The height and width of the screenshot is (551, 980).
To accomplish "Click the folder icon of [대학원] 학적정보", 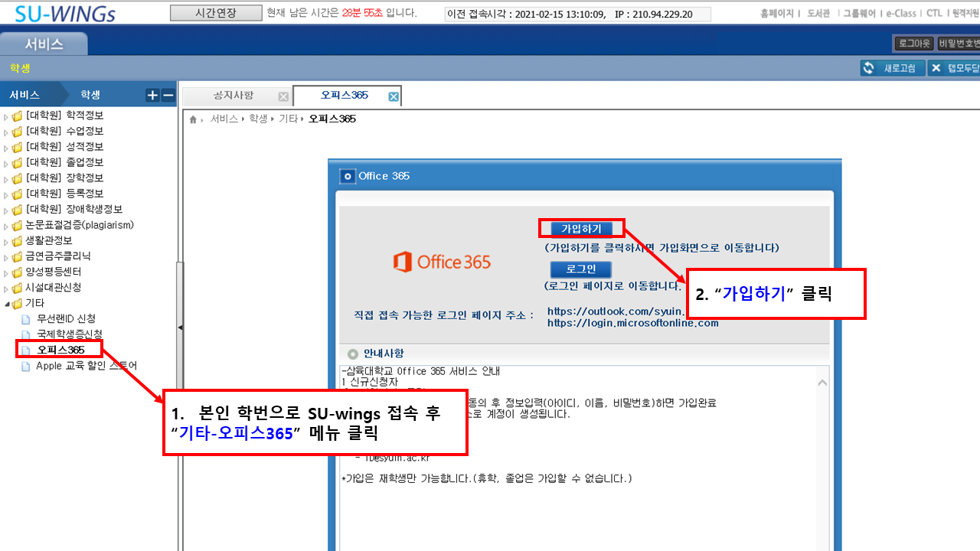I will 17,116.
